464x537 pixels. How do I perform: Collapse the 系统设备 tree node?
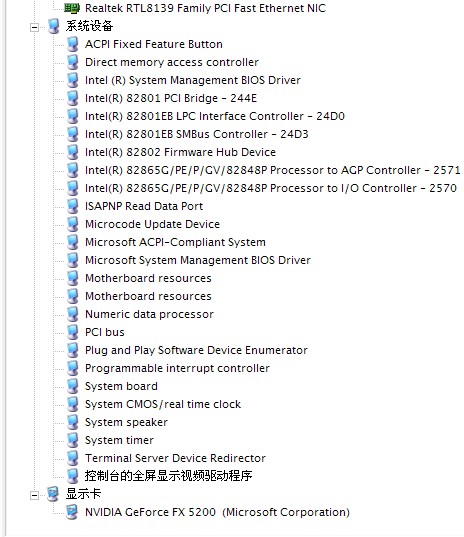(x=34, y=27)
